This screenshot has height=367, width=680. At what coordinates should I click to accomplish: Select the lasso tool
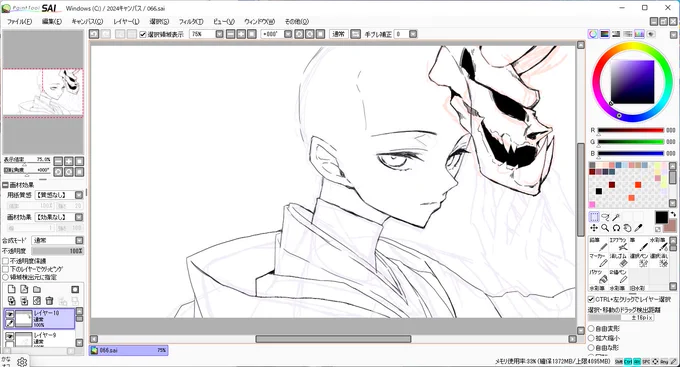[605, 217]
